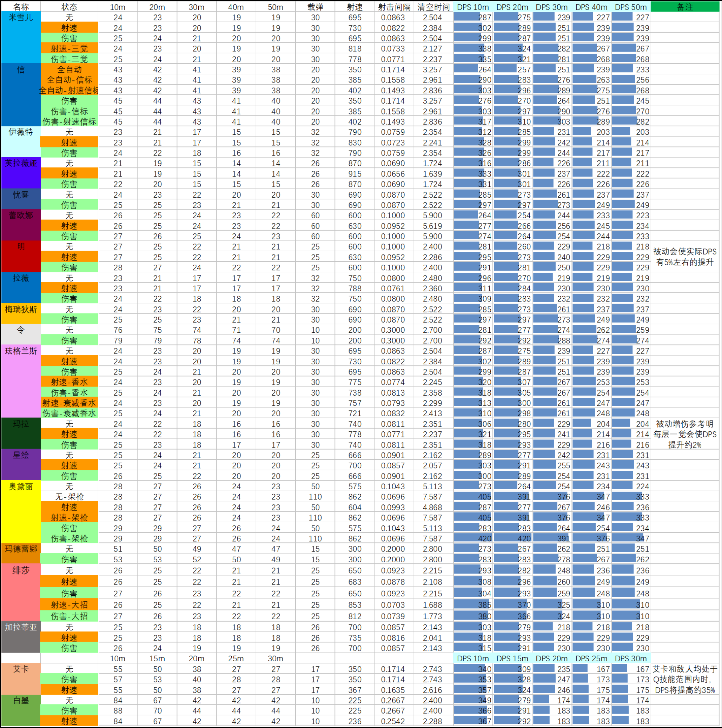Select the 伊薇特 name cell

tap(21, 142)
